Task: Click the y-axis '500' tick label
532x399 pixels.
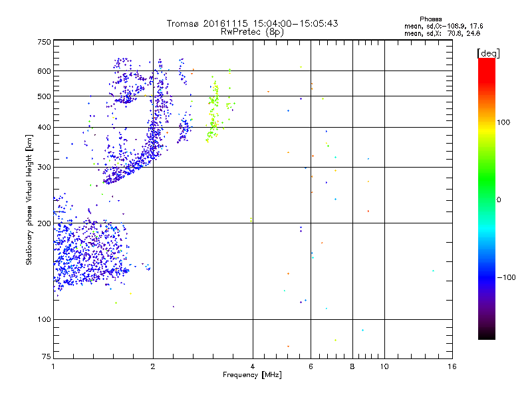Action: coord(44,96)
